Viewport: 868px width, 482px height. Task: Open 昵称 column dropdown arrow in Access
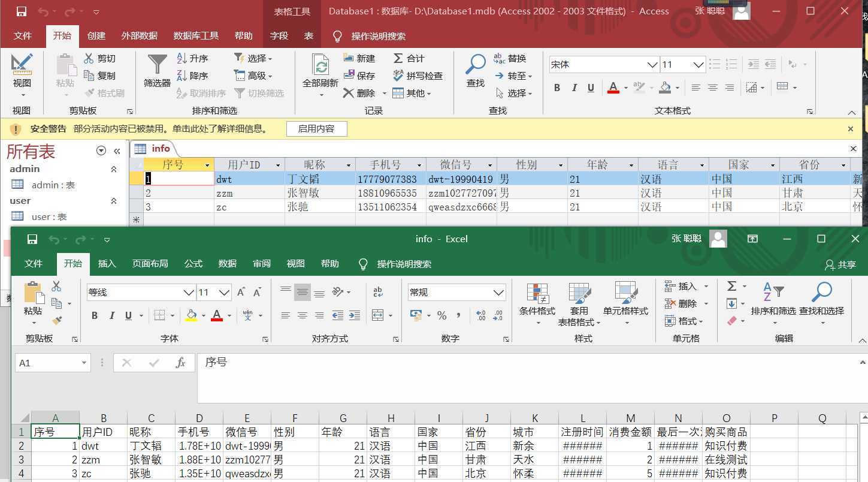point(349,165)
